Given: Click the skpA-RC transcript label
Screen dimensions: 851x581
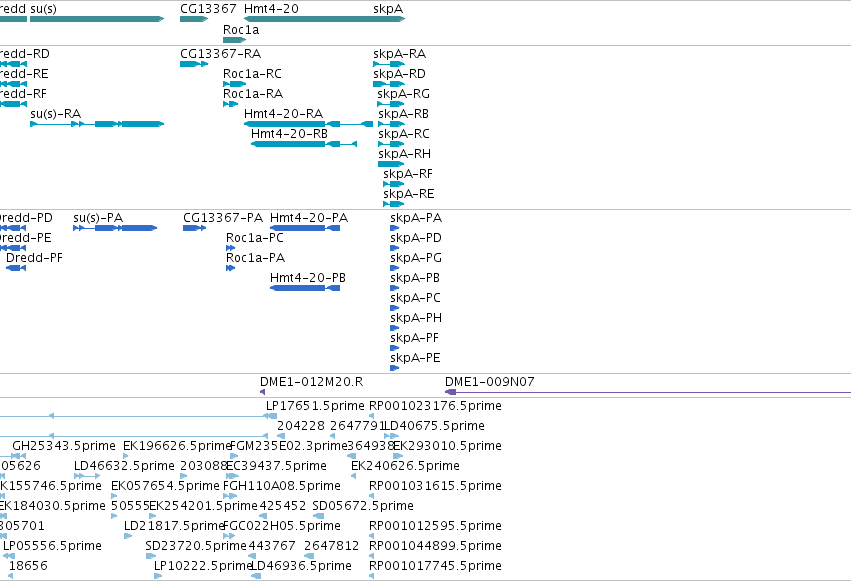Looking at the screenshot, I should [x=404, y=134].
